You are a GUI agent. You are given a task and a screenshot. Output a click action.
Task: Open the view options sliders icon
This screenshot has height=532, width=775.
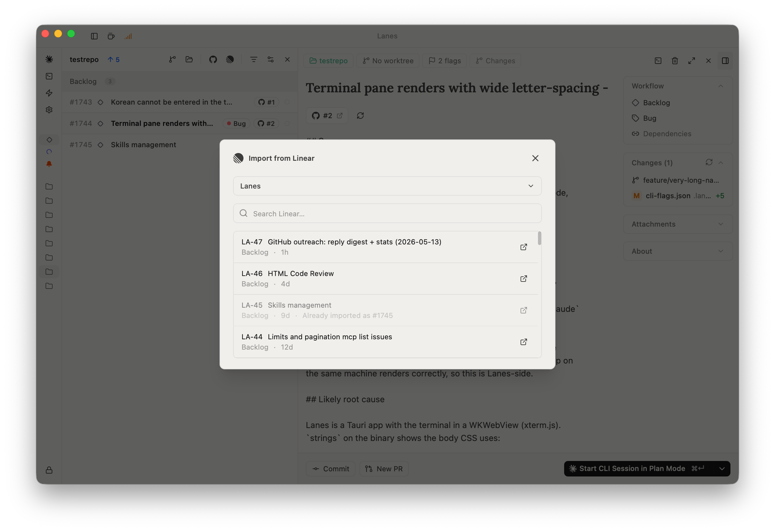[271, 59]
